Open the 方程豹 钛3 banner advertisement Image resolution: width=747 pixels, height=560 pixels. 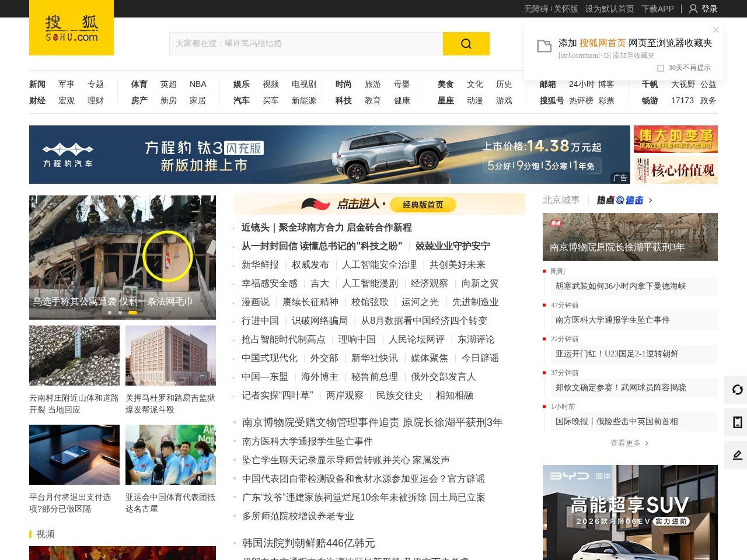tap(330, 155)
